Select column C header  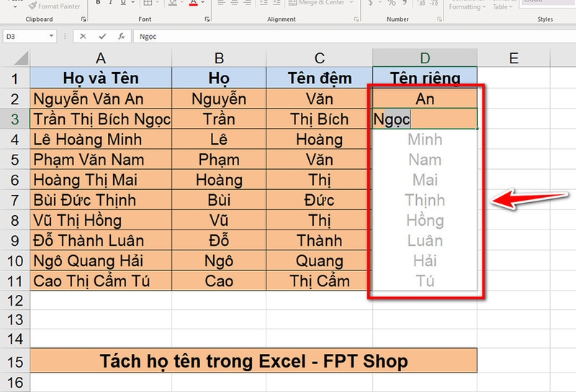pos(319,58)
